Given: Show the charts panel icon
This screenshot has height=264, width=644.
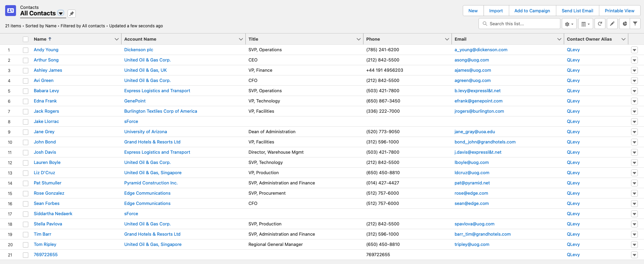Looking at the screenshot, I should pyautogui.click(x=625, y=24).
